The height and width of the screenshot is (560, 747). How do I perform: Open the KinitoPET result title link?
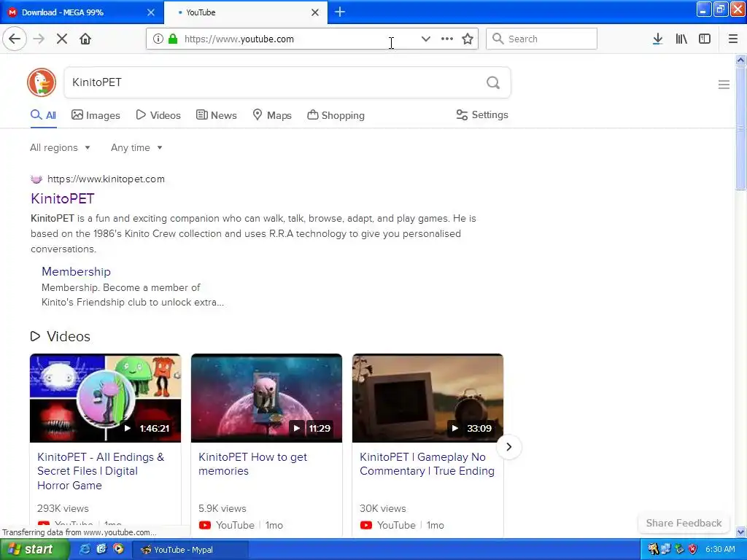(63, 198)
